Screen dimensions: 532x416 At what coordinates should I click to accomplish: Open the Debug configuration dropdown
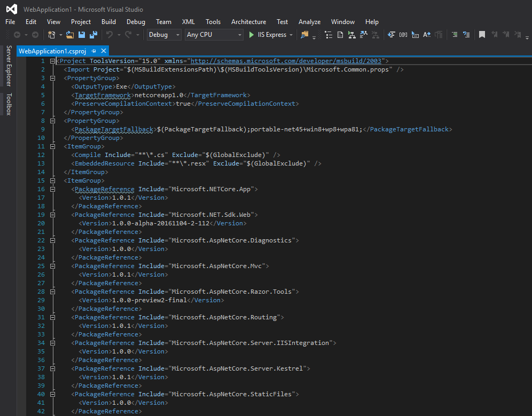164,35
